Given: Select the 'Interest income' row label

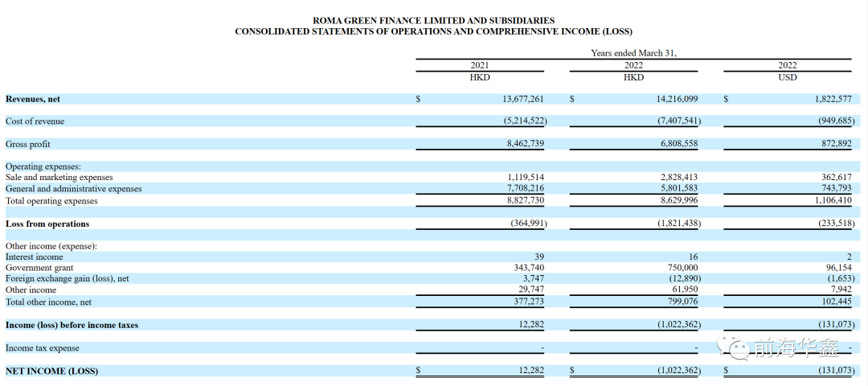Looking at the screenshot, I should 35,257.
